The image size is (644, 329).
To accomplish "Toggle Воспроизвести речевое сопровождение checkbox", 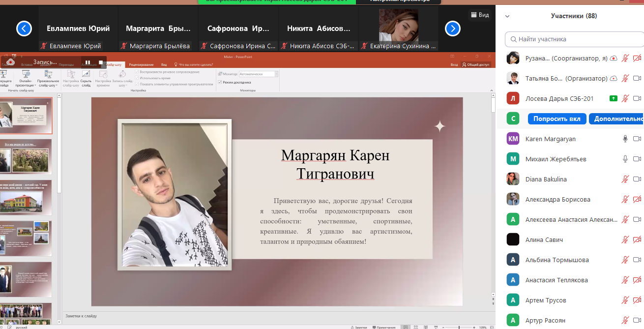I will (x=137, y=72).
